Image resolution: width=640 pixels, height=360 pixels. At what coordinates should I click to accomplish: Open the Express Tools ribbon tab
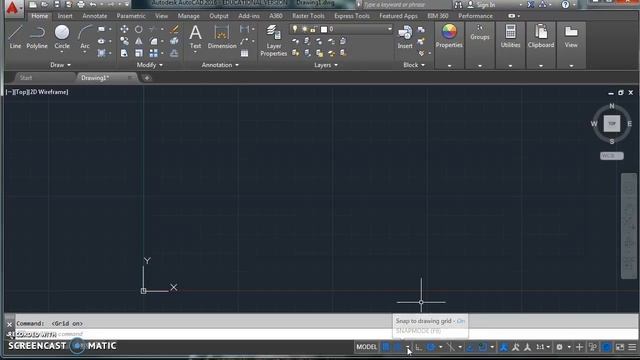(x=352, y=16)
